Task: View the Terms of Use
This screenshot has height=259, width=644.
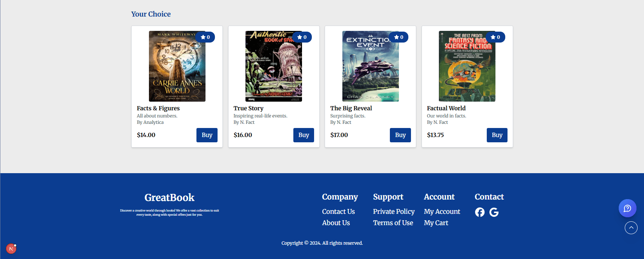Action: tap(393, 223)
